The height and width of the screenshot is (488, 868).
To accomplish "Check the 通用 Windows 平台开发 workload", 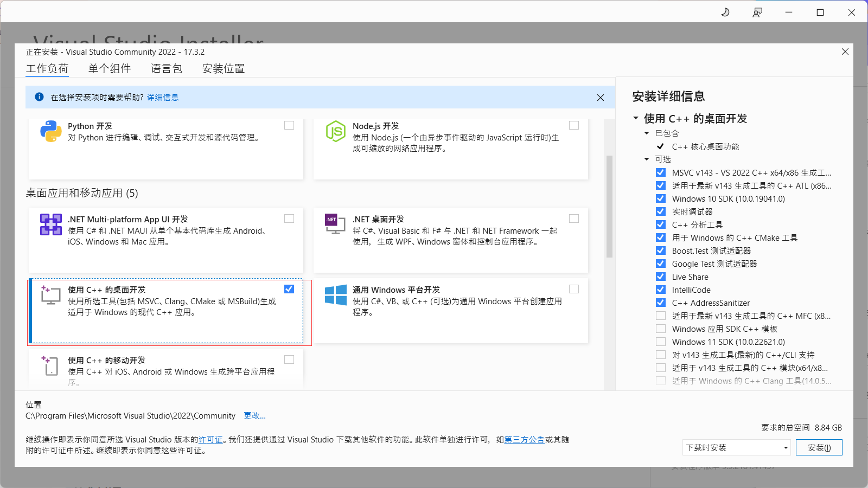I will tap(574, 289).
